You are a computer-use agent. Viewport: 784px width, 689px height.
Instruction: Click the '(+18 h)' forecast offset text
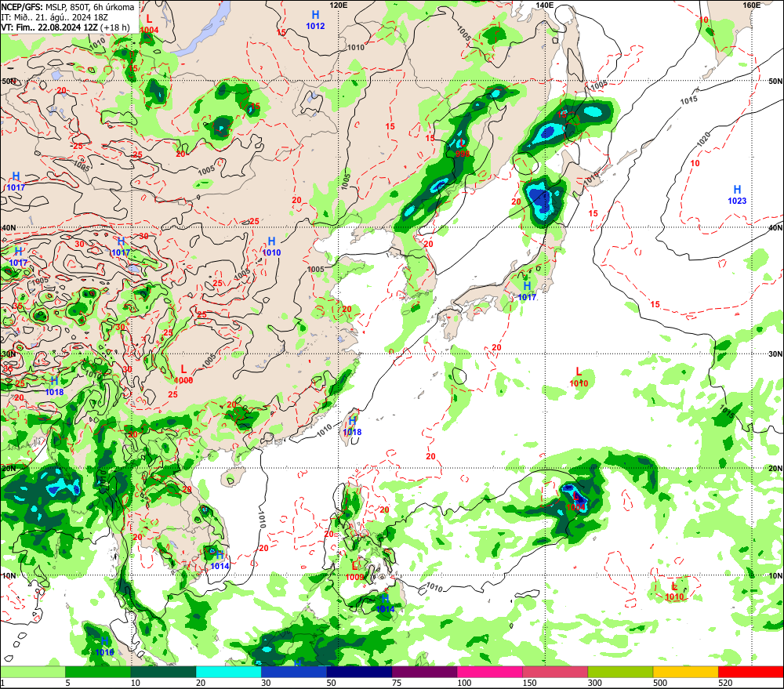(x=114, y=27)
